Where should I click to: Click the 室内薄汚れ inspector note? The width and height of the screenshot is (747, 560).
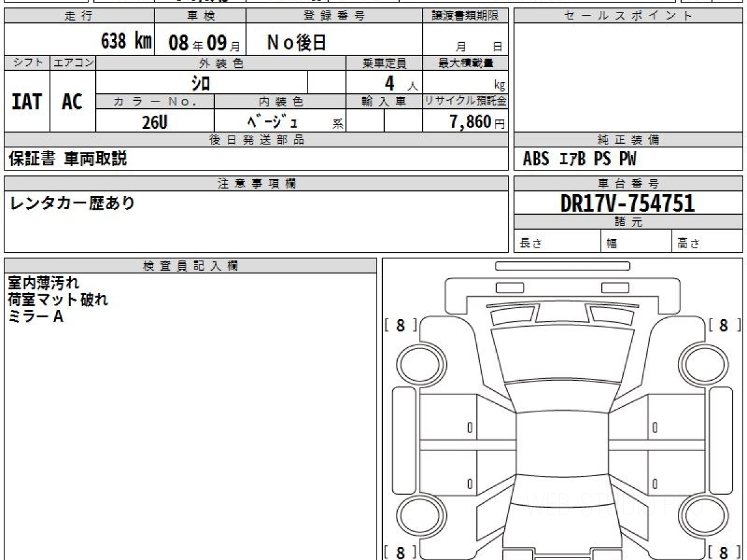(44, 283)
